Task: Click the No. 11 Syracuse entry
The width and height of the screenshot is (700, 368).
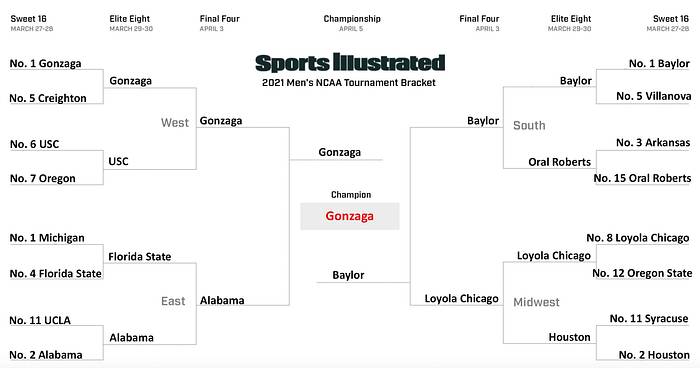Action: pos(649,318)
